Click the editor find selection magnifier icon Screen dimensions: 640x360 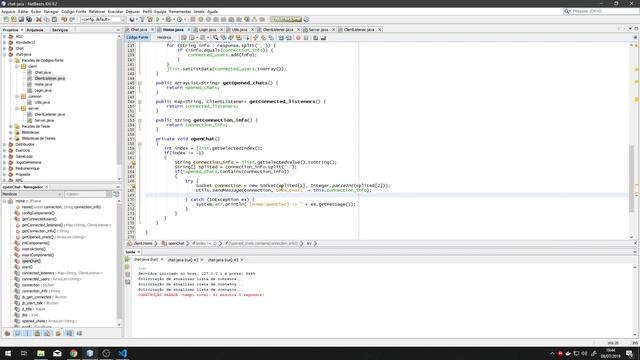[x=216, y=38]
